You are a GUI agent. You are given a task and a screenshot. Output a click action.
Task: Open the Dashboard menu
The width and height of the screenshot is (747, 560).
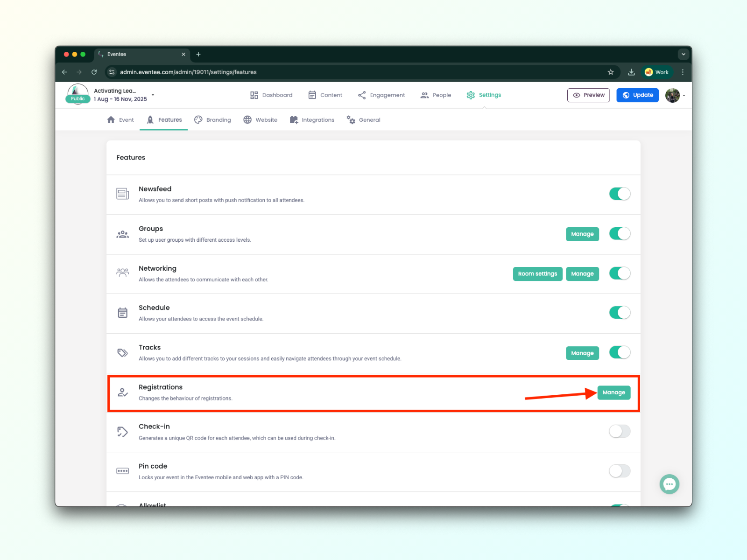271,95
